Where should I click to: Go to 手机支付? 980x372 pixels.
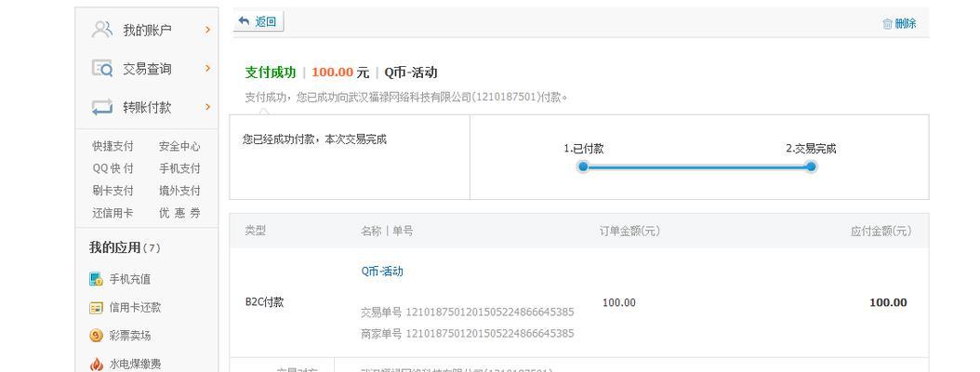180,168
